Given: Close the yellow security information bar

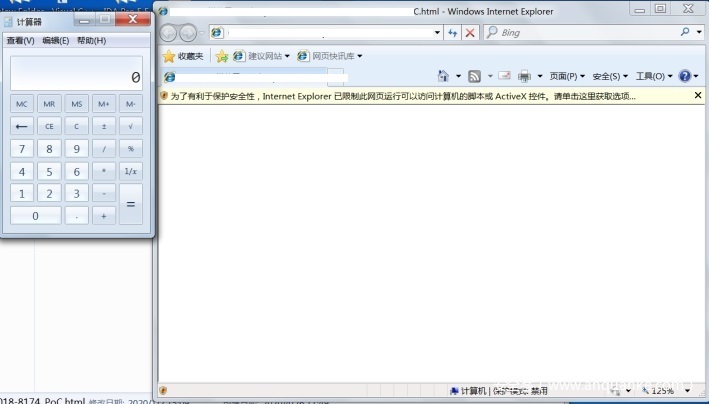Looking at the screenshot, I should tap(698, 95).
